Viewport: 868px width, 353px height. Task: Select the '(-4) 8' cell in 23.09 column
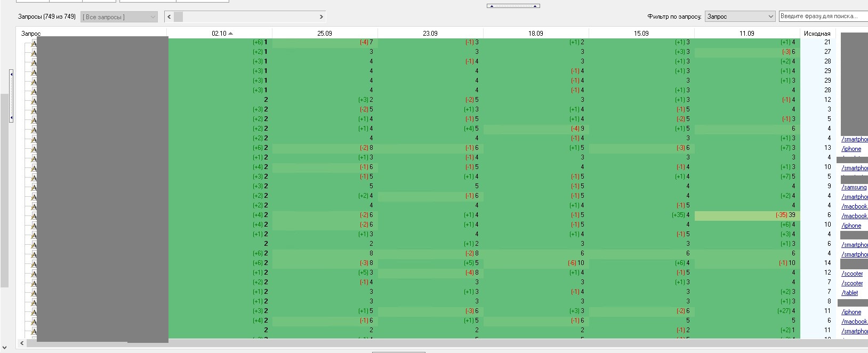tap(430, 272)
